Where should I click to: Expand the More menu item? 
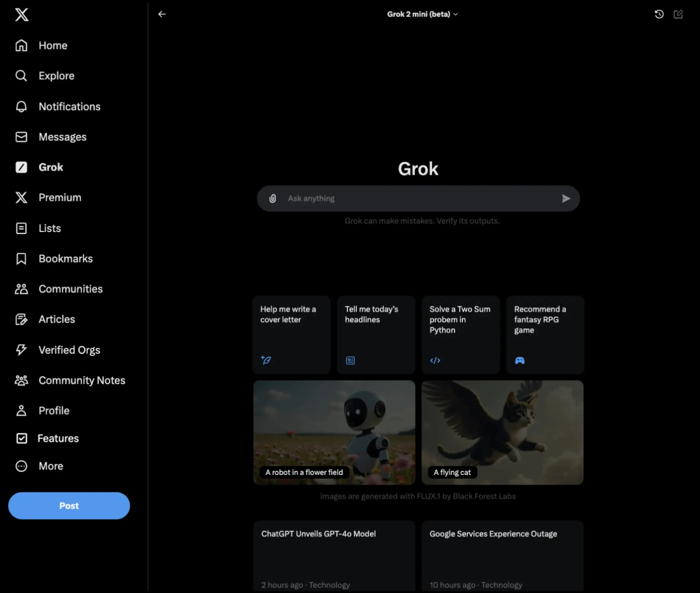point(50,465)
